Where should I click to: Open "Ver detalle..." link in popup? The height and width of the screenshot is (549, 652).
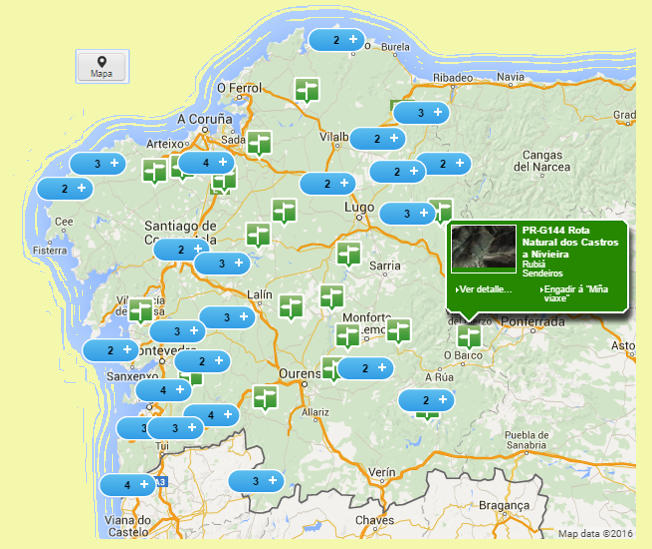[484, 289]
